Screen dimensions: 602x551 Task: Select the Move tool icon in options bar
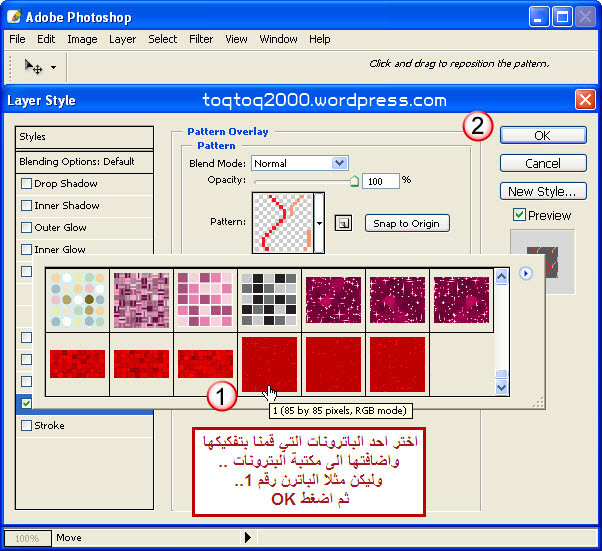(x=33, y=67)
